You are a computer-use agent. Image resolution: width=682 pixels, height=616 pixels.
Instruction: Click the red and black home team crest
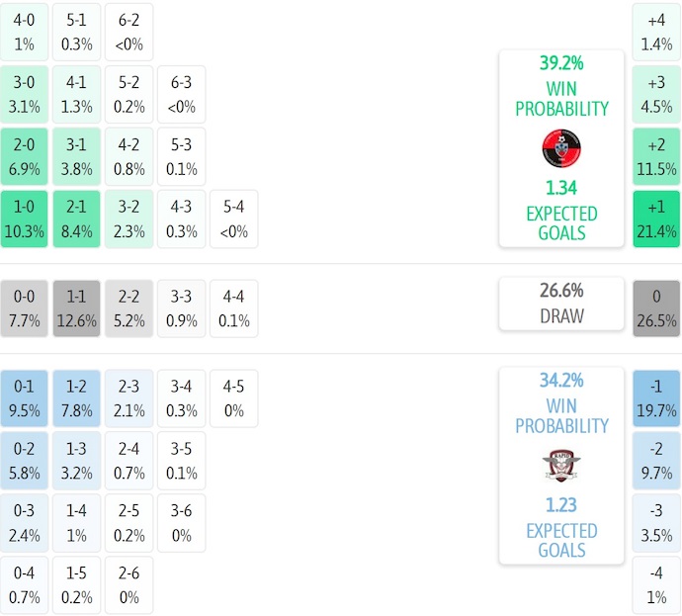[x=561, y=148]
